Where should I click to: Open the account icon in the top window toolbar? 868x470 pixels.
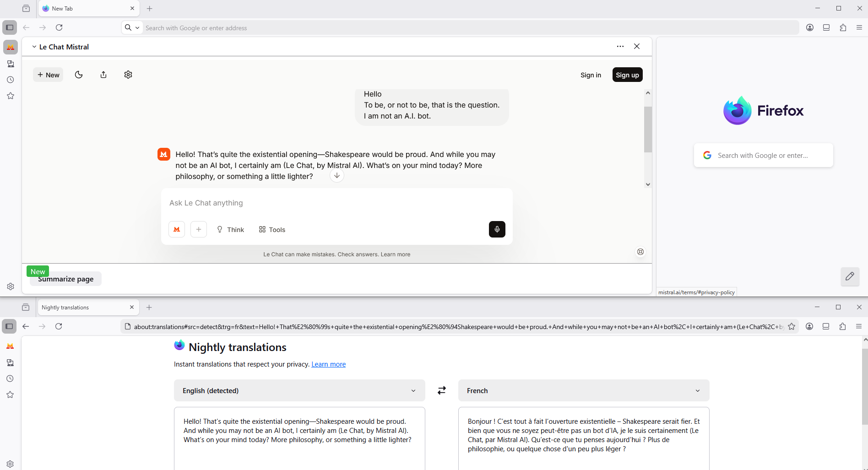[x=810, y=27]
